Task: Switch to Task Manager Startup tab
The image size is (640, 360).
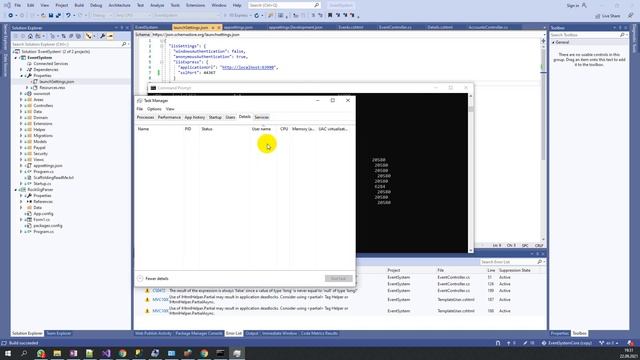Action: point(215,117)
